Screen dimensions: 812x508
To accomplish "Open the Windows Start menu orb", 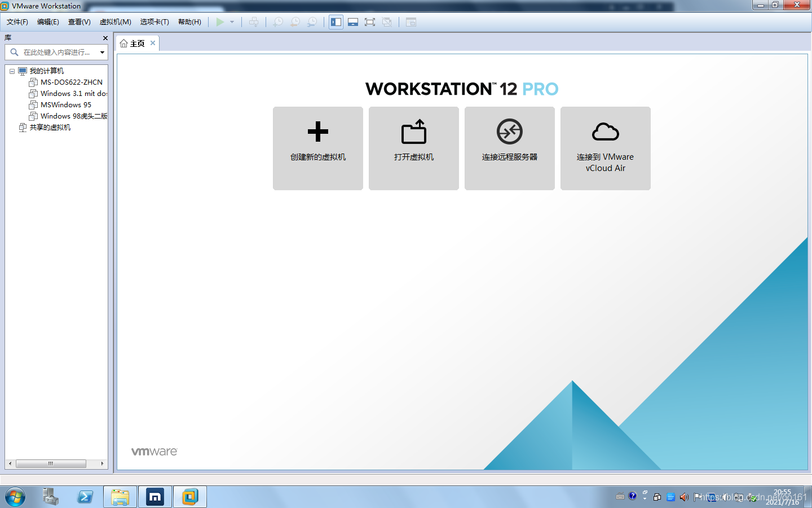I will [x=15, y=497].
